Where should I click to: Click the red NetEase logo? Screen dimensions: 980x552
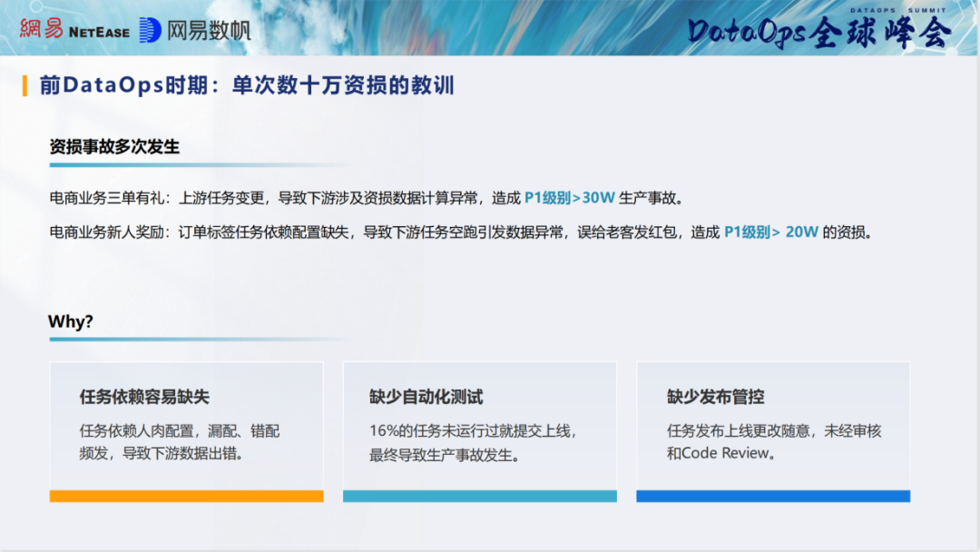(x=74, y=29)
